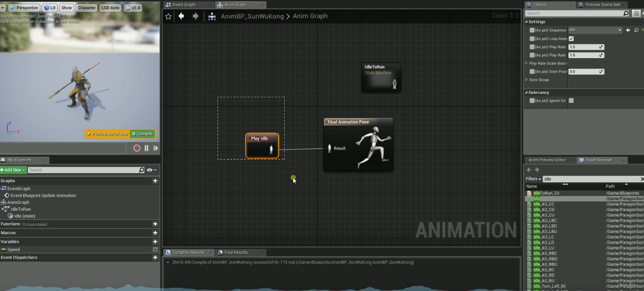Click the Lit view mode button
Viewport: 644px width, 291px height.
coord(50,8)
